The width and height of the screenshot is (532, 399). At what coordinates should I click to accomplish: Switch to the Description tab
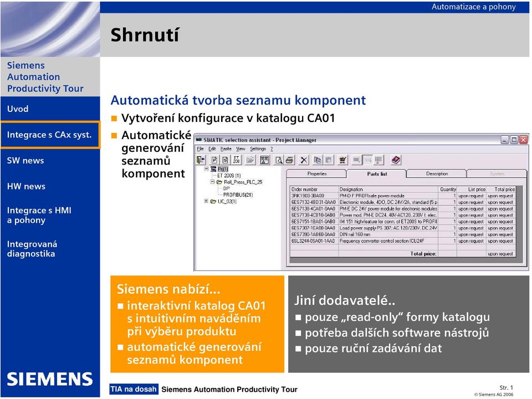click(x=437, y=173)
